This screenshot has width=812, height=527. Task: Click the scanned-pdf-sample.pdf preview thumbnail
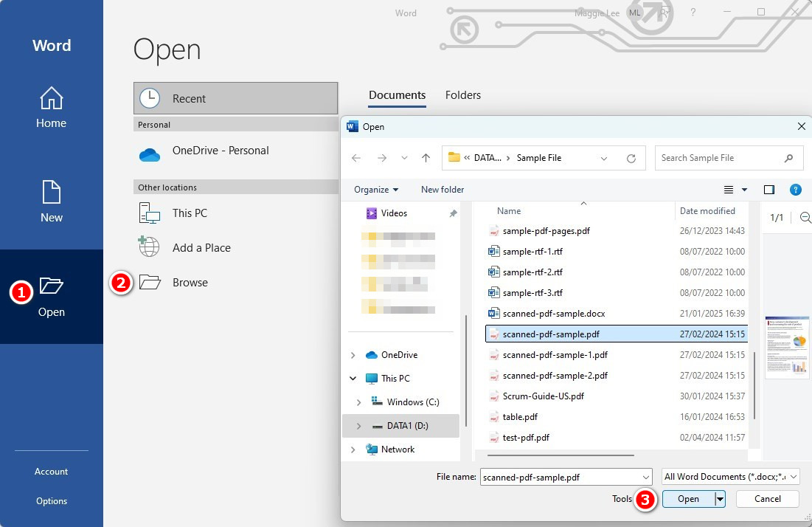[787, 347]
